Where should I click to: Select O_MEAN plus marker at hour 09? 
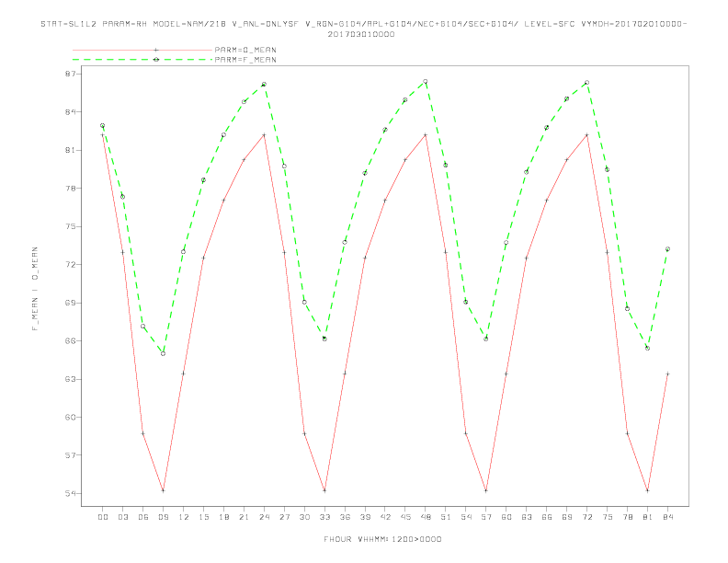(163, 490)
